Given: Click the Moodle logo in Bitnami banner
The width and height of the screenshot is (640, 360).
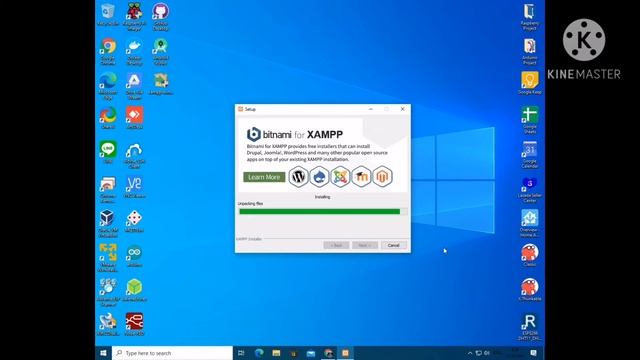Looking at the screenshot, I should pos(362,177).
